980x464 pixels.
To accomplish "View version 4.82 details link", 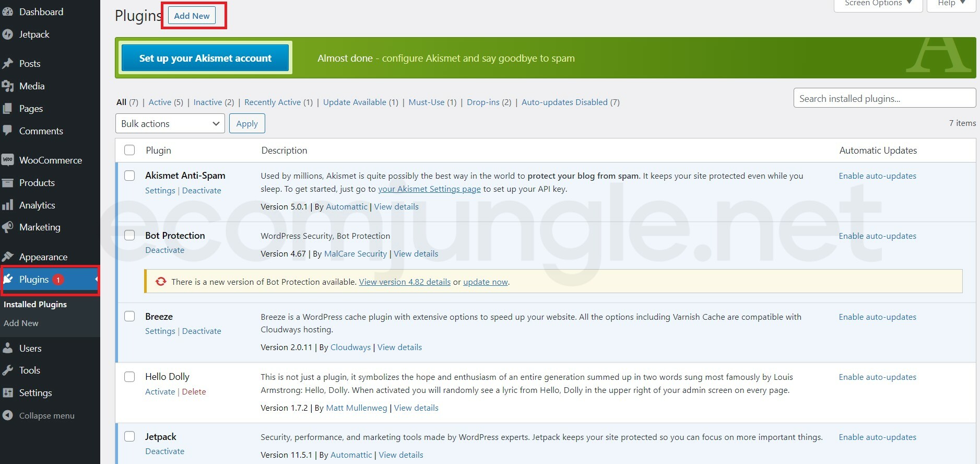I will coord(405,282).
